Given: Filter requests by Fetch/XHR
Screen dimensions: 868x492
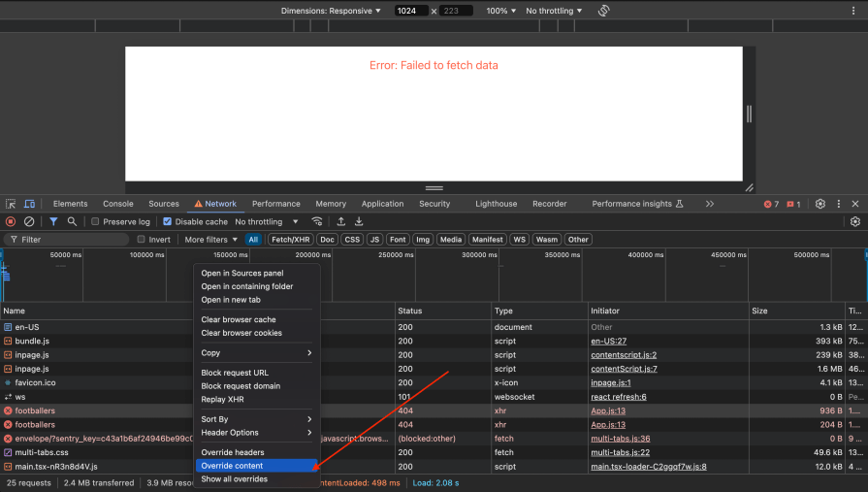Looking at the screenshot, I should point(290,239).
